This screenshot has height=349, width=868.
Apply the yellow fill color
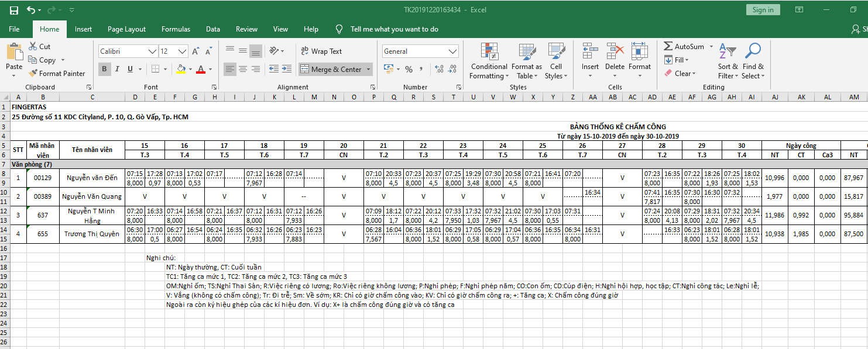coord(181,69)
